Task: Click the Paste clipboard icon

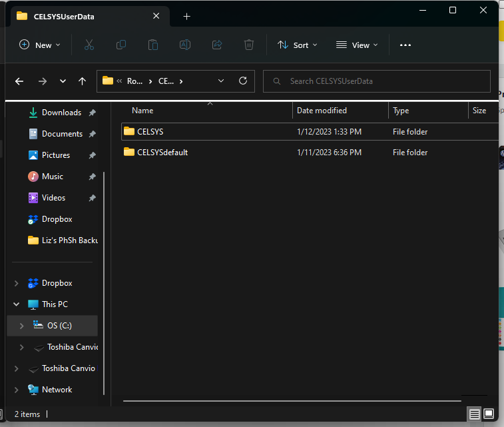Action: (x=153, y=45)
